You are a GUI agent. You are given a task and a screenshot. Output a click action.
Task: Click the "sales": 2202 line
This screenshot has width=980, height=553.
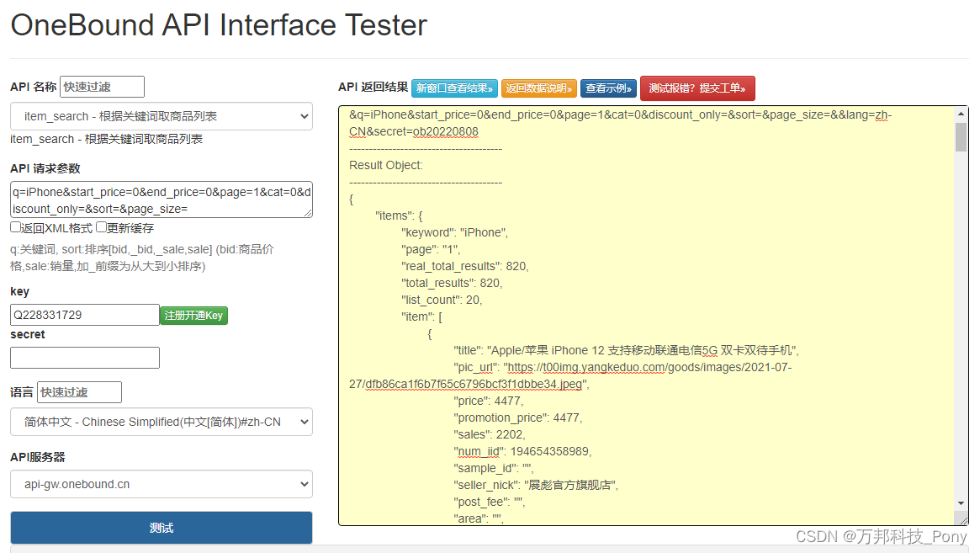490,435
